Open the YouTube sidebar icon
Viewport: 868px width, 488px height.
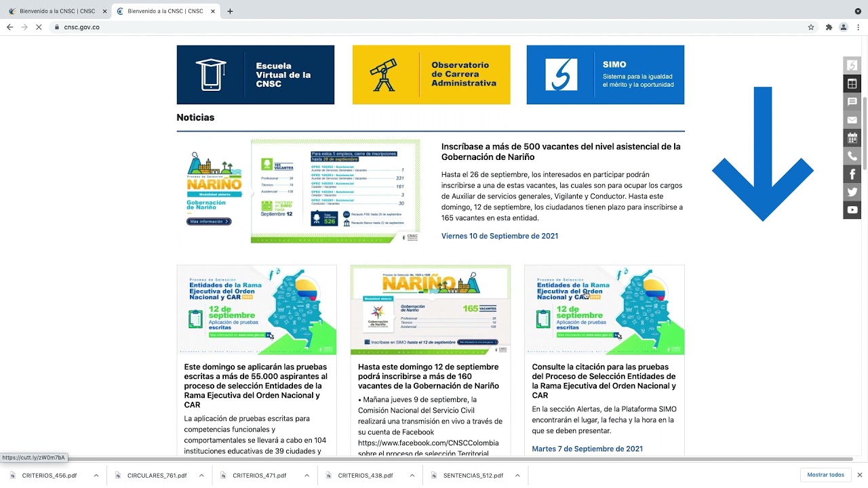pos(852,210)
